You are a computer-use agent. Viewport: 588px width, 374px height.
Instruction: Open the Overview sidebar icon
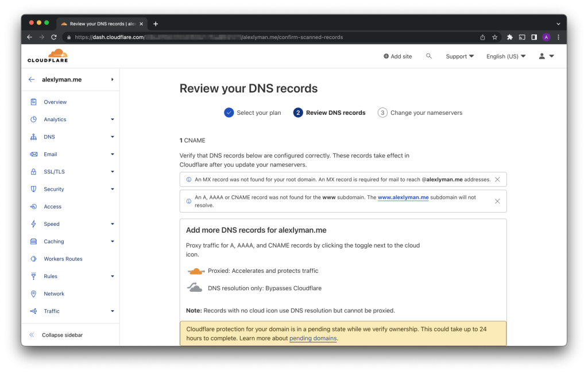[33, 102]
